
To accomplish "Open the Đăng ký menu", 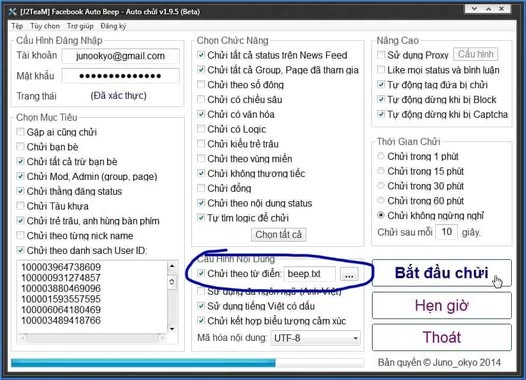I will tap(113, 26).
